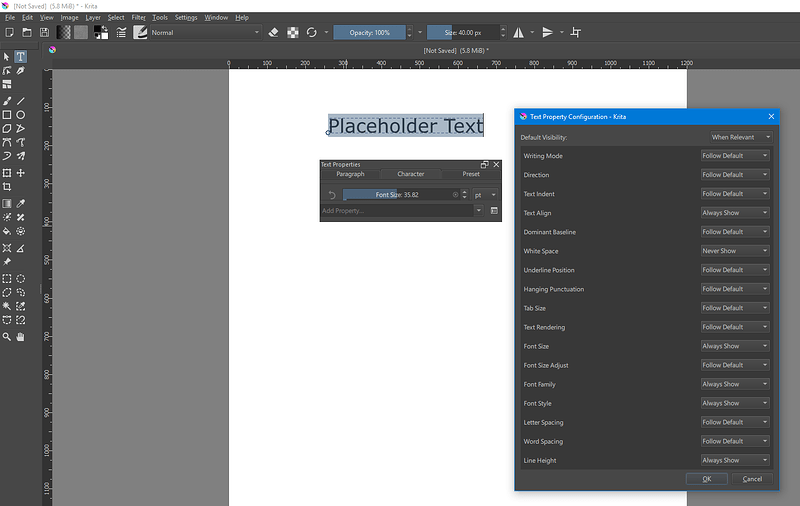This screenshot has width=800, height=506.
Task: Open the Writing Mode visibility dropdown
Action: [x=735, y=156]
